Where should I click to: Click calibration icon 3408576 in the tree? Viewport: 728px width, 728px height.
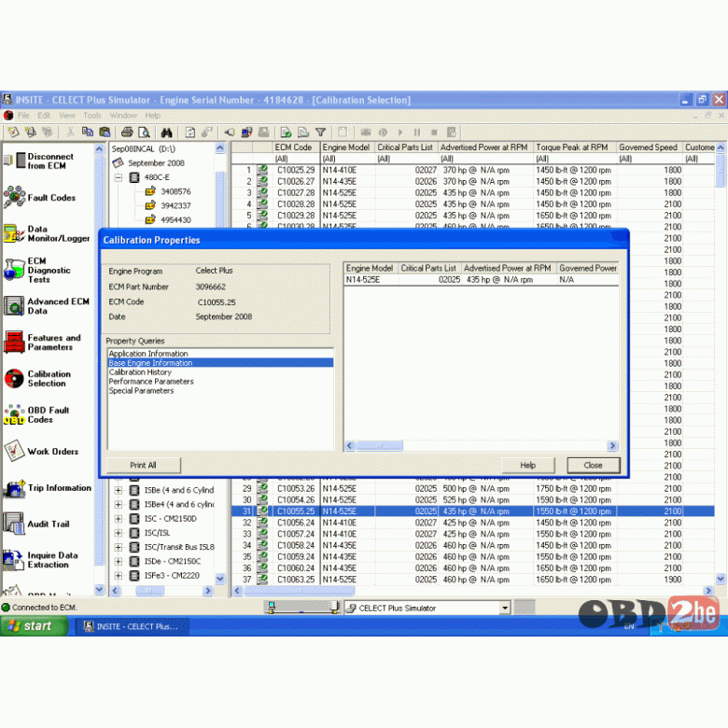pos(150,191)
